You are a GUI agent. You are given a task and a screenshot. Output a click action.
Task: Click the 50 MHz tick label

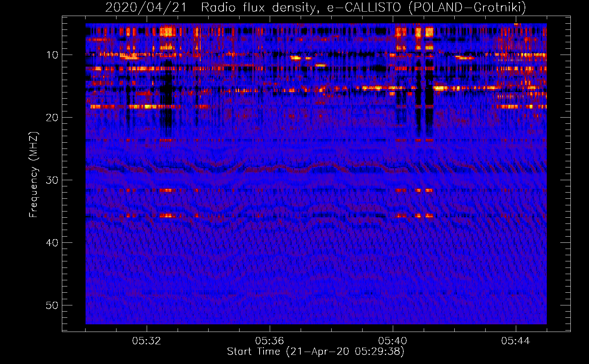[x=52, y=305]
